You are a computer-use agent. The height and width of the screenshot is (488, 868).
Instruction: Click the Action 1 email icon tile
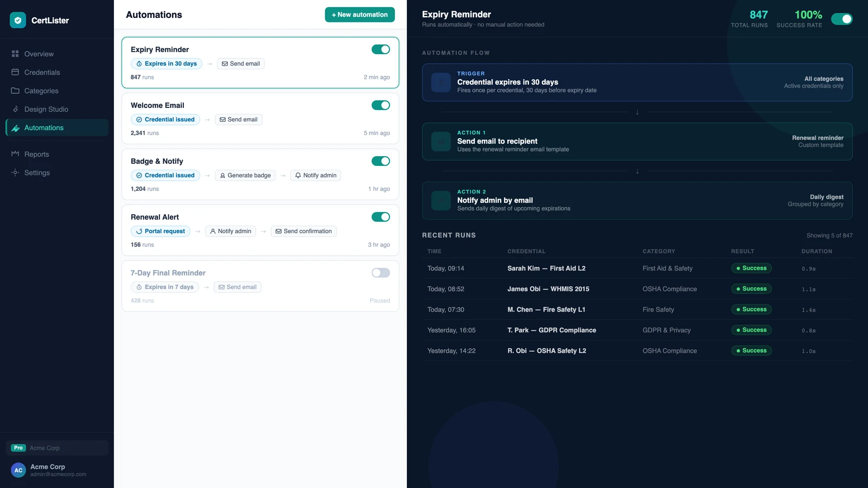pos(441,142)
